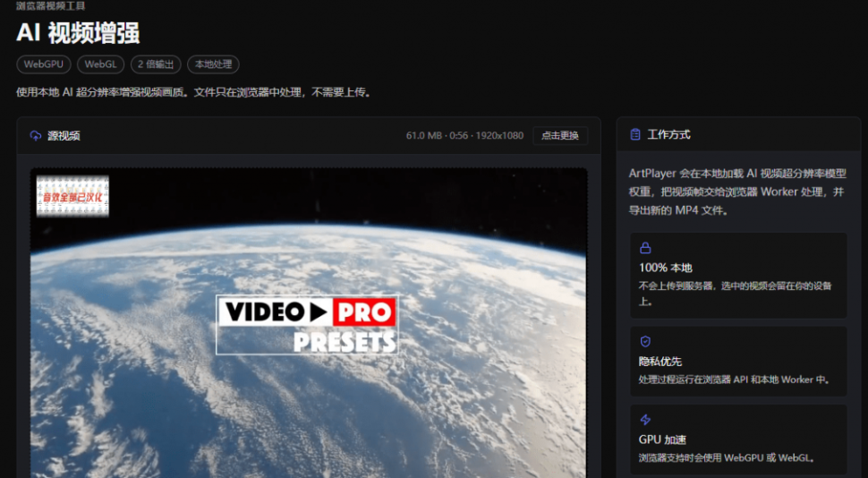Click the 工作方式 panel heading
868x478 pixels.
coord(668,134)
